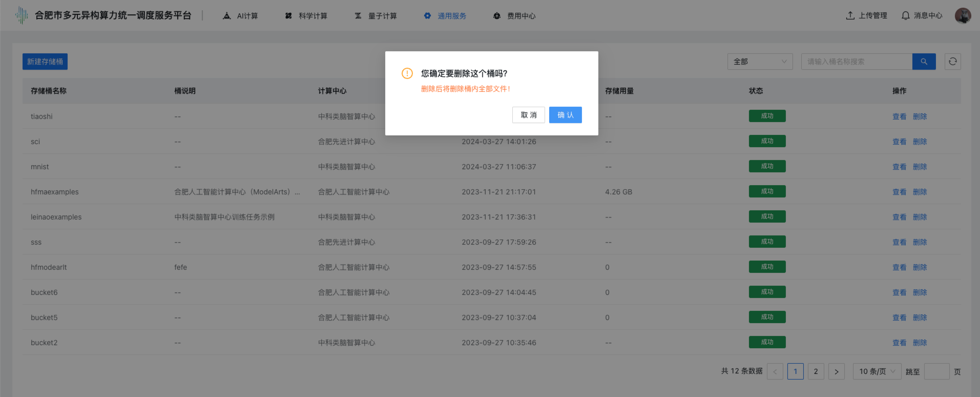Expand the 全部 status filter dropdown
Image resolution: width=980 pixels, height=397 pixels.
[x=760, y=62]
